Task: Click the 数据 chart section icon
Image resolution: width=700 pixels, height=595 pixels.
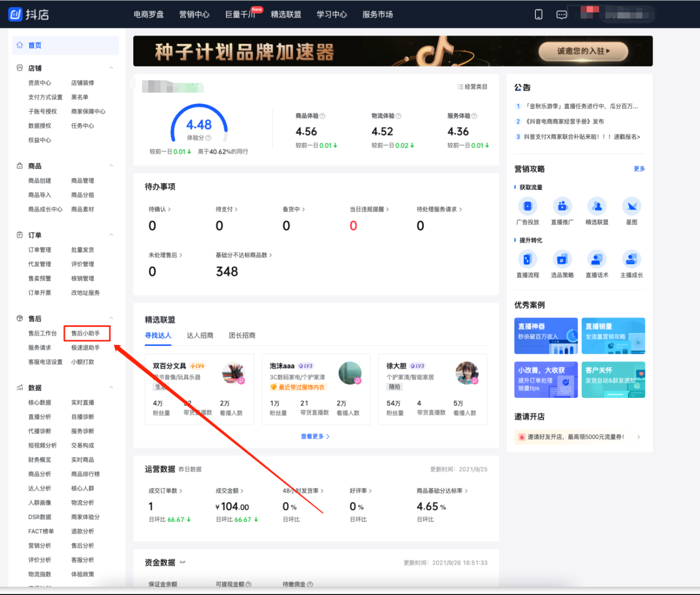Action: pos(20,388)
